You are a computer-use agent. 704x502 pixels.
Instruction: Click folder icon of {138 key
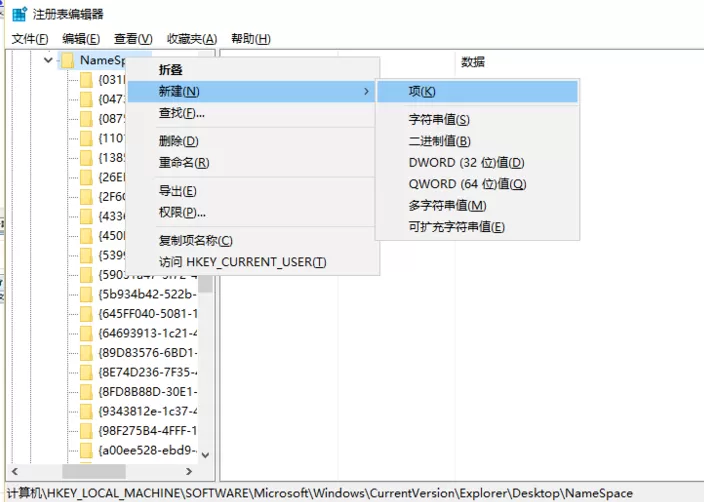tap(86, 158)
